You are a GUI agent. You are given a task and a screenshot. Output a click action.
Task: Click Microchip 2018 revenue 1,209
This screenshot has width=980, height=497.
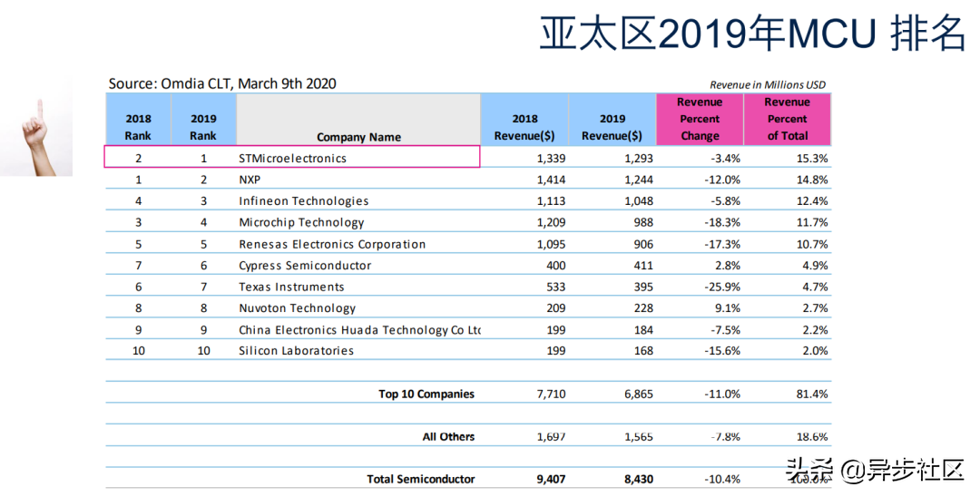click(x=551, y=222)
